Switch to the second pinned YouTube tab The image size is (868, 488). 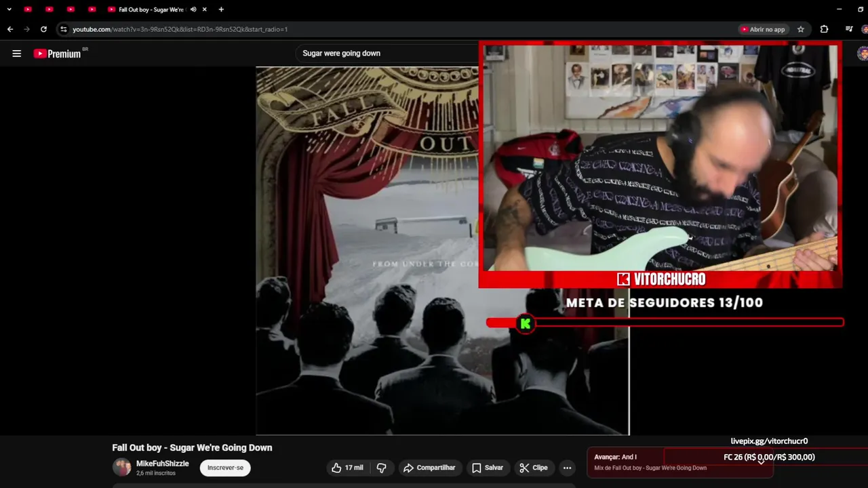click(x=50, y=9)
